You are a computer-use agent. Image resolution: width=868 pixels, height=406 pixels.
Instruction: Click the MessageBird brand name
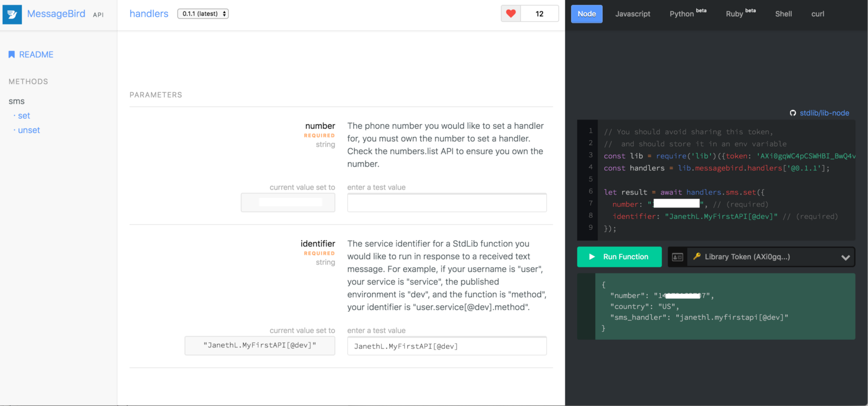56,14
